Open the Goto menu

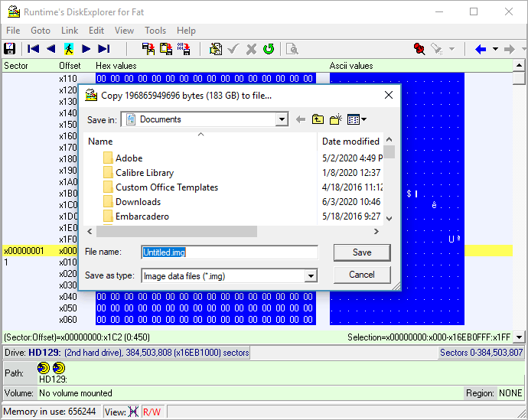tap(41, 31)
